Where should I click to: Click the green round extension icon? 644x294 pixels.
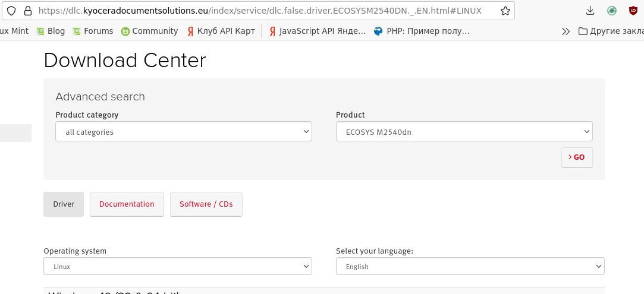[x=612, y=11]
